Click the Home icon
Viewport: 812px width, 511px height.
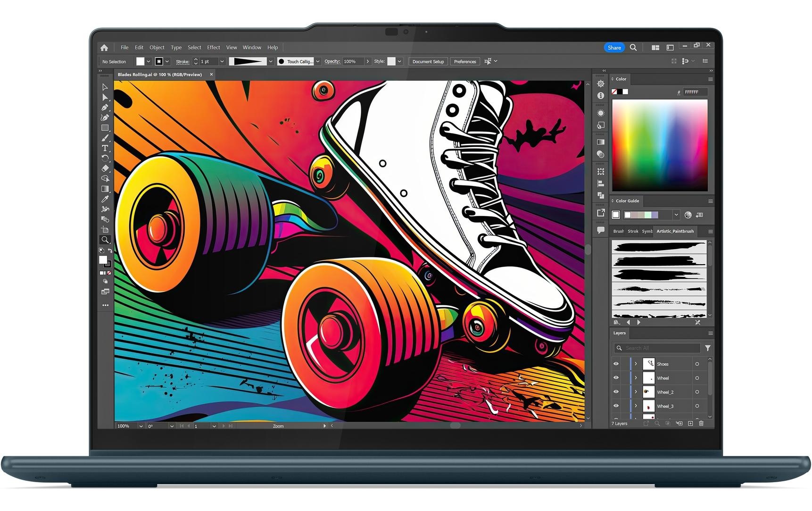(104, 48)
